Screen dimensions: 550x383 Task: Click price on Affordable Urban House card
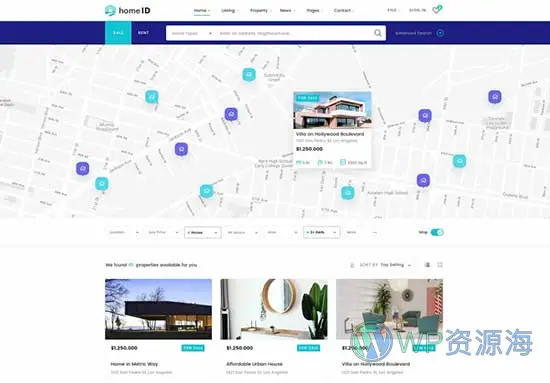[x=240, y=348]
